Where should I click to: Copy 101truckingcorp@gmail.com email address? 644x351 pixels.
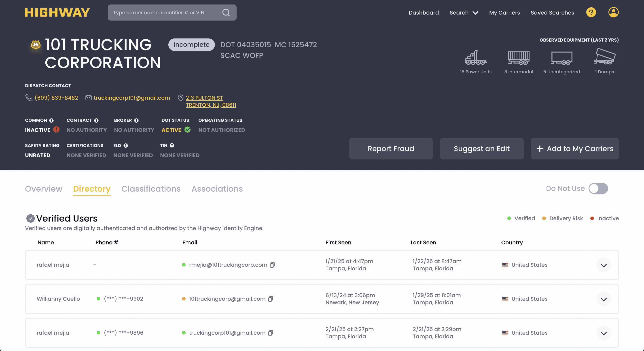click(271, 299)
